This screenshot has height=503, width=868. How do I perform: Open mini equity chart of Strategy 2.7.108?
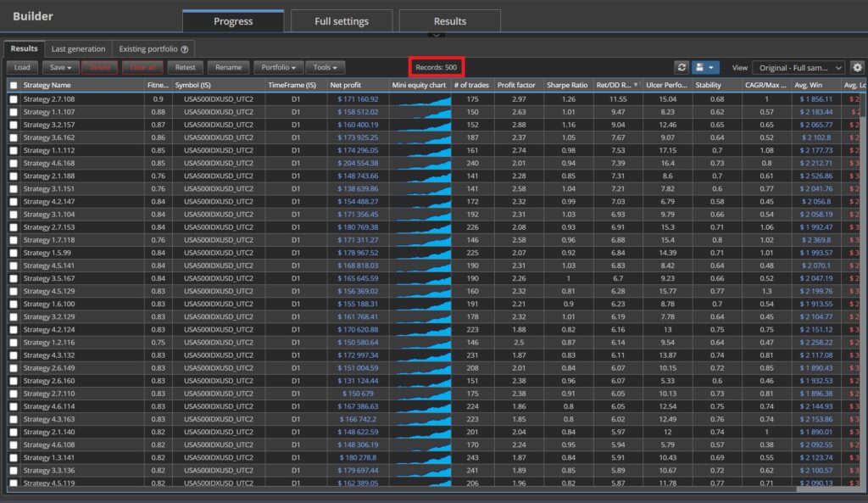421,99
